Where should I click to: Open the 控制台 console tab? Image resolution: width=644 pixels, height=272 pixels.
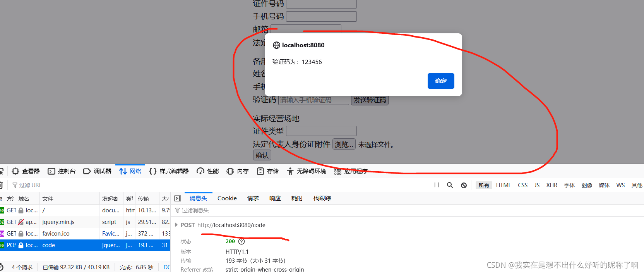click(62, 171)
